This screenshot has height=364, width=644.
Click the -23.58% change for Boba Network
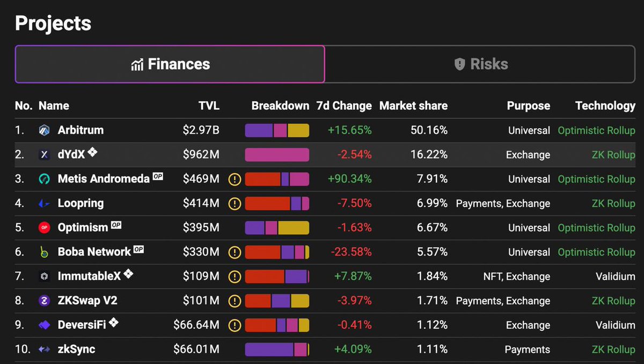pyautogui.click(x=351, y=252)
